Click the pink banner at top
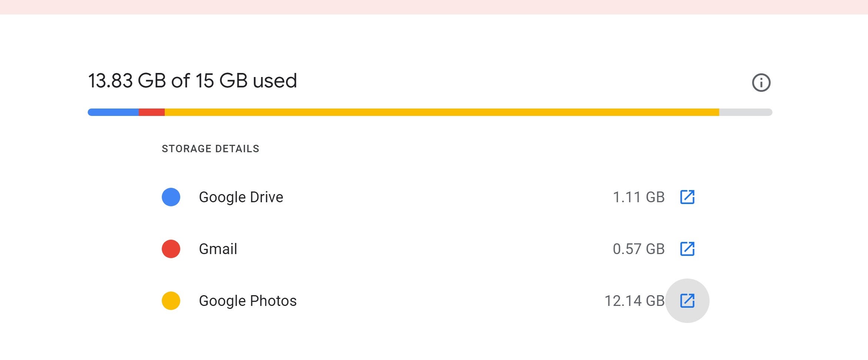 click(x=434, y=7)
